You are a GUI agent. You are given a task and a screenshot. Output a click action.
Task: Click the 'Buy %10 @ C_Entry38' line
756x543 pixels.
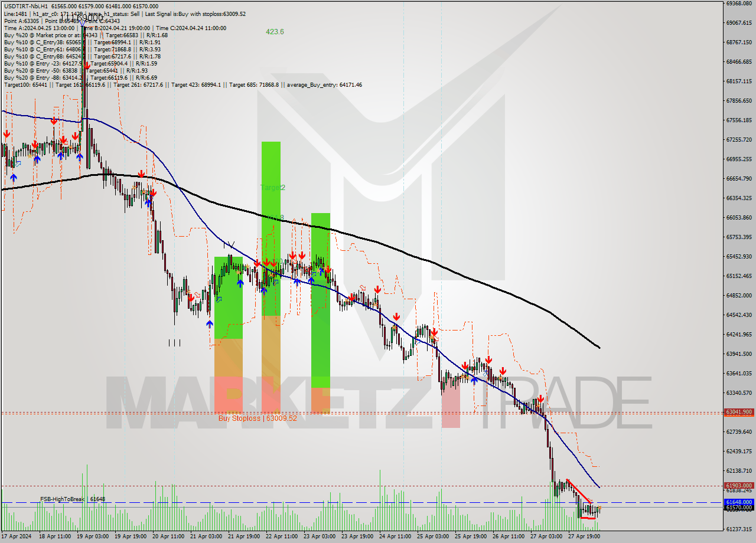point(82,42)
